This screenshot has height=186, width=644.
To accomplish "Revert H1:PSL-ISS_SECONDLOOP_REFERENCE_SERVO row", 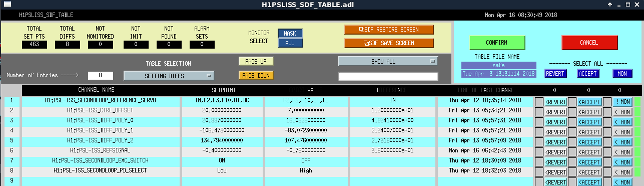I will [555, 101].
